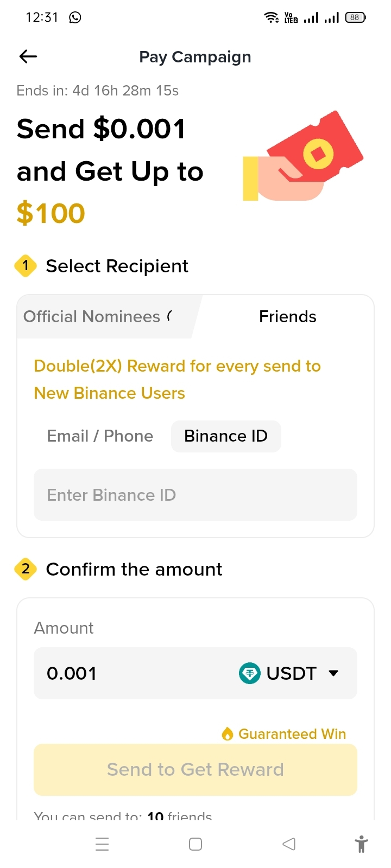Tap the Send to Get Reward button
Viewport: 391px width, 868px height.
(195, 769)
